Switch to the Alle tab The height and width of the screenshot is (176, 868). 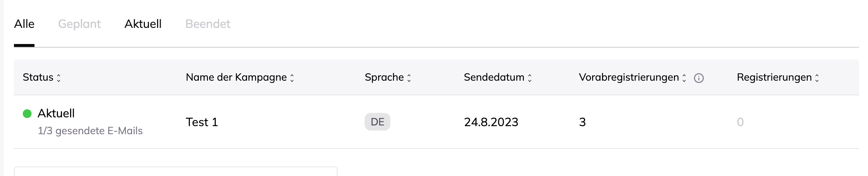(24, 24)
